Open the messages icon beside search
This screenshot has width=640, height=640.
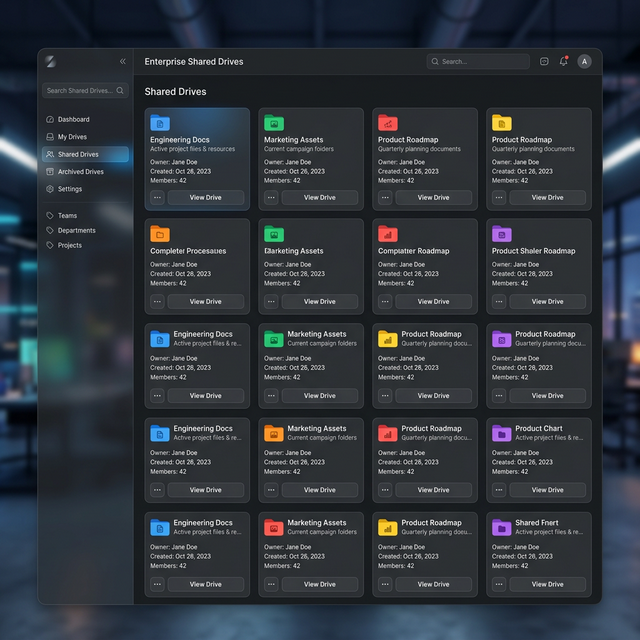coord(544,62)
